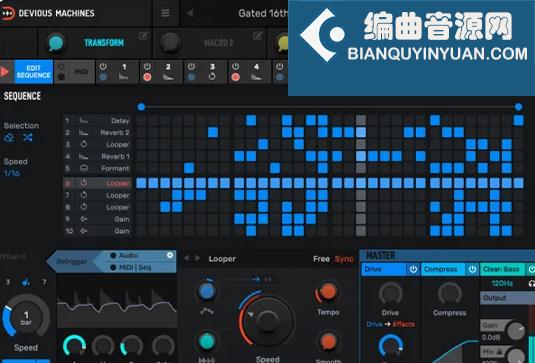The width and height of the screenshot is (535, 363).
Task: Click the clear selection icon under Selection
Action: pos(9,138)
